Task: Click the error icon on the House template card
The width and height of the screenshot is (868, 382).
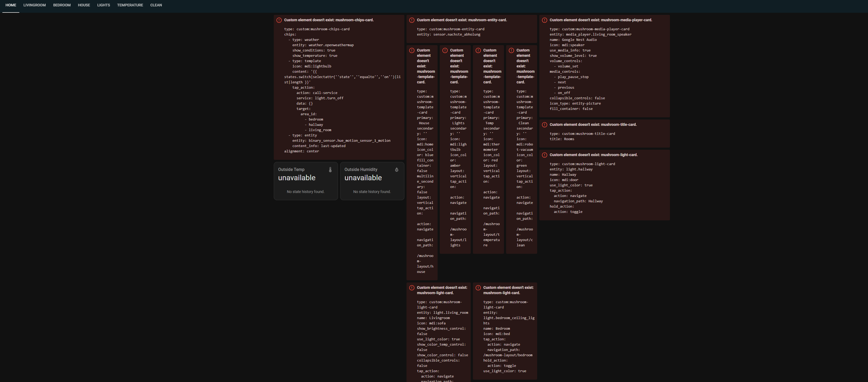Action: [x=412, y=50]
